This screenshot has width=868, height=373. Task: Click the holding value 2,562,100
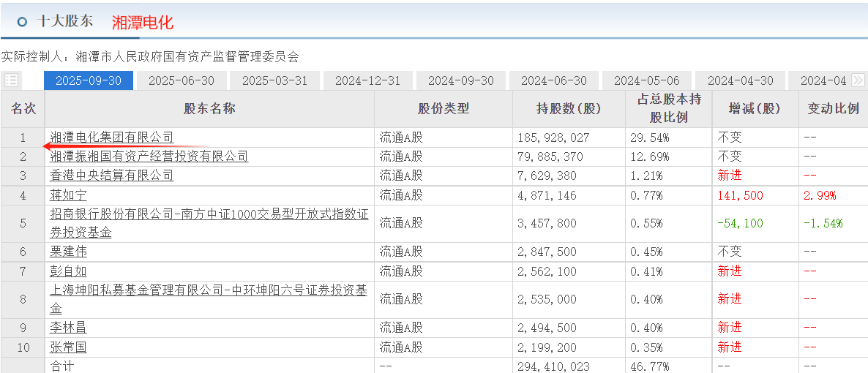(x=547, y=271)
